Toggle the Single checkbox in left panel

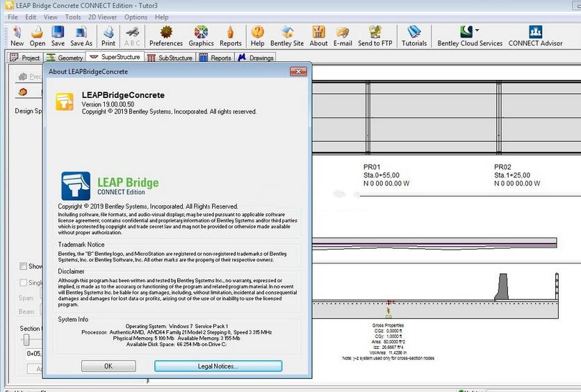[24, 283]
